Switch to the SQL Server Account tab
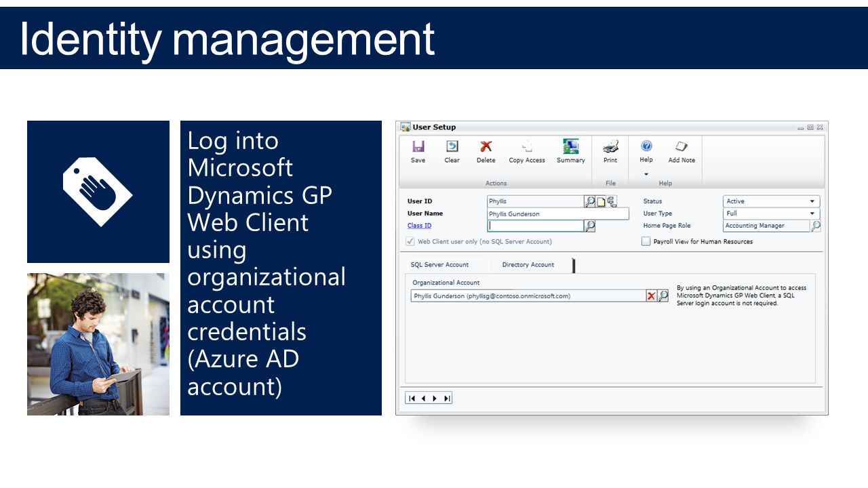This screenshot has width=868, height=488. click(x=439, y=265)
